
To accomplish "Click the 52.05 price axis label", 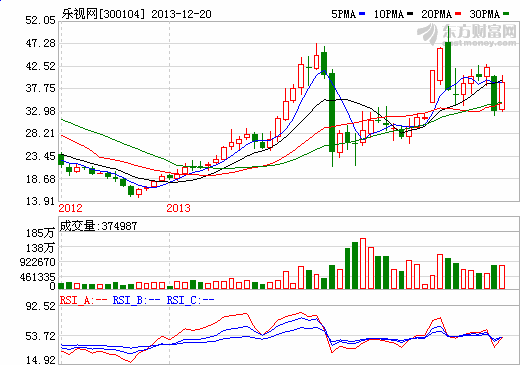I will click(41, 20).
